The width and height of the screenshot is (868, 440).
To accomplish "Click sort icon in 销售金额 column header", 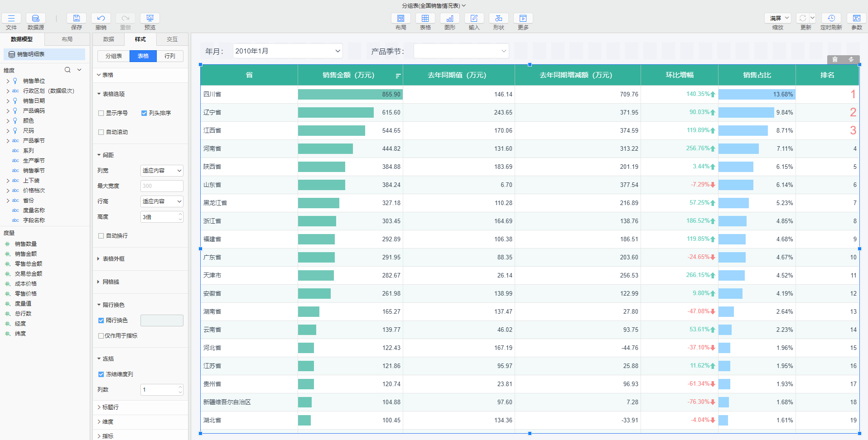I will tap(398, 76).
